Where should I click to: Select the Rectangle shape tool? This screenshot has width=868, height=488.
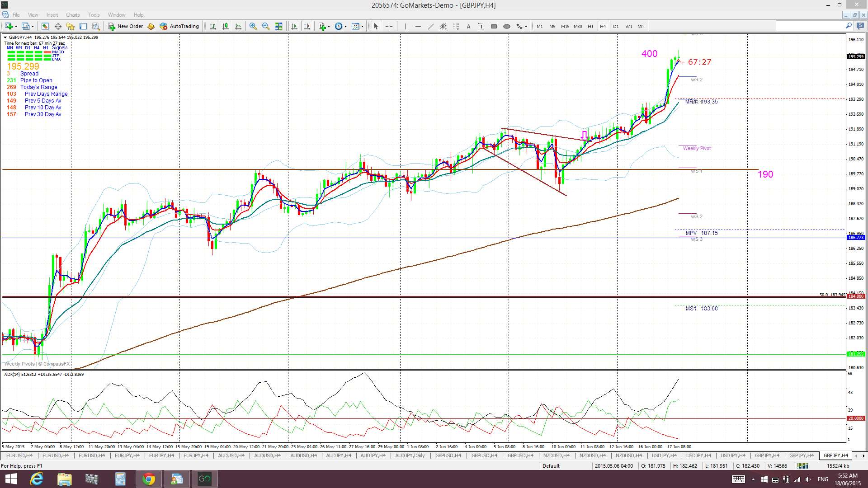494,26
